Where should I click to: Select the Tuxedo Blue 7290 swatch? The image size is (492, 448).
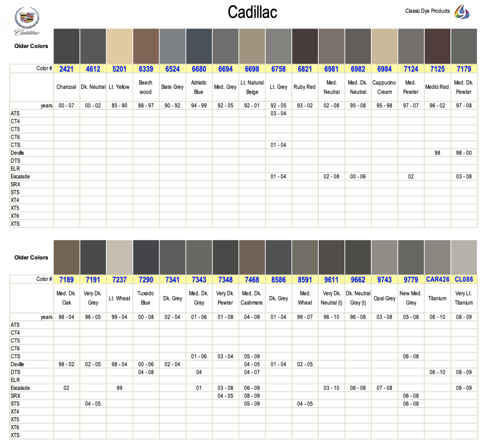[x=146, y=257]
